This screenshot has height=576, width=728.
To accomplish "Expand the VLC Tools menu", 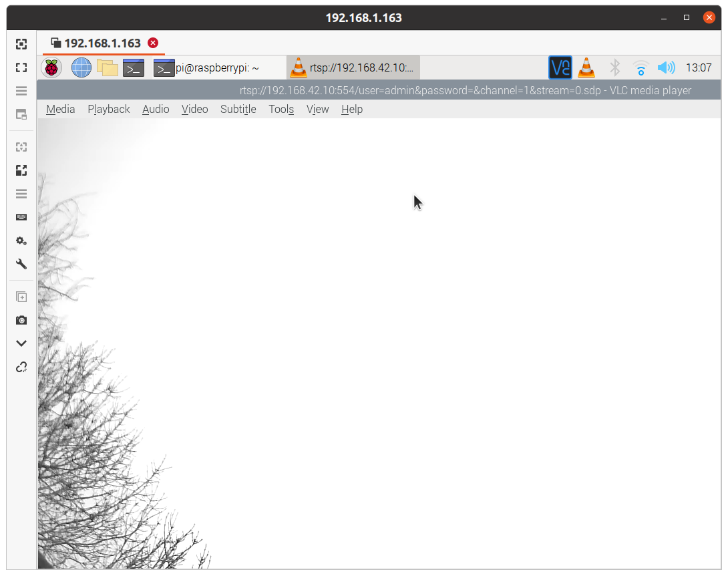I will pyautogui.click(x=281, y=109).
